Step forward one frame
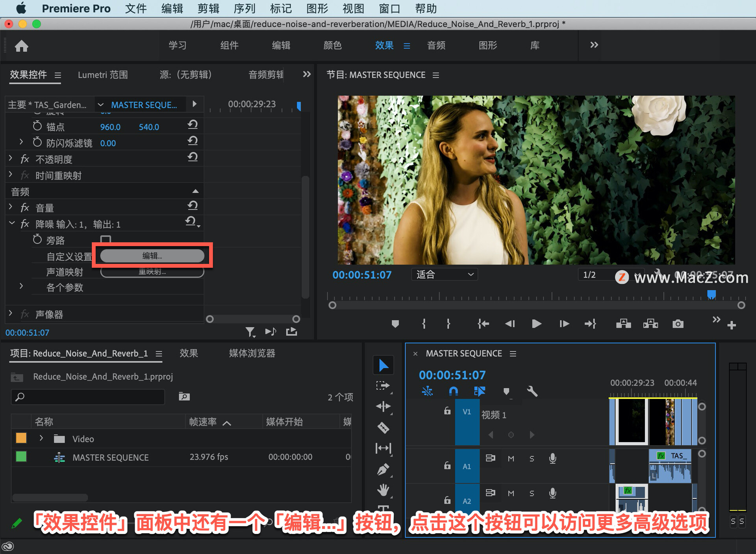 point(564,324)
